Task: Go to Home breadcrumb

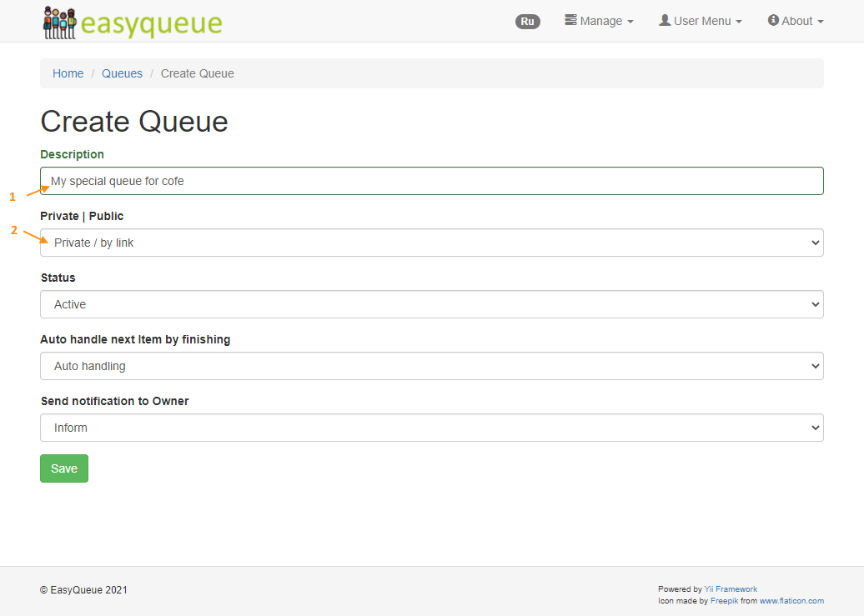Action: pos(68,73)
